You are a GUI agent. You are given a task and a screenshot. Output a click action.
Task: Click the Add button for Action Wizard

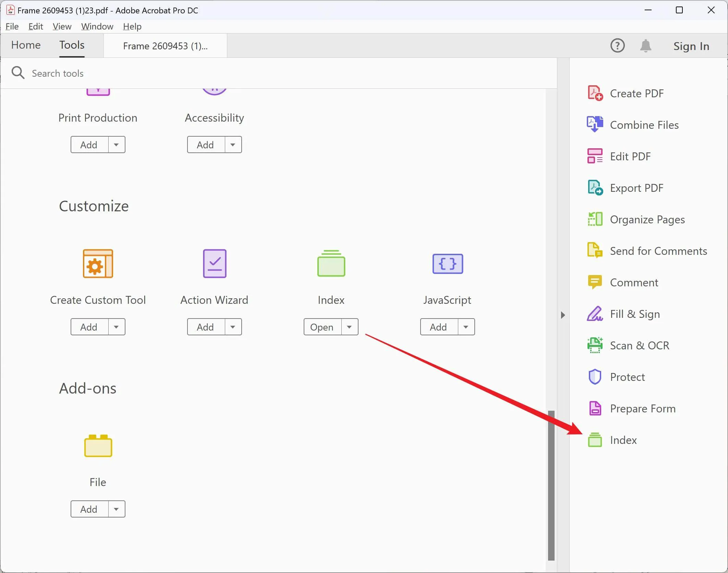206,327
